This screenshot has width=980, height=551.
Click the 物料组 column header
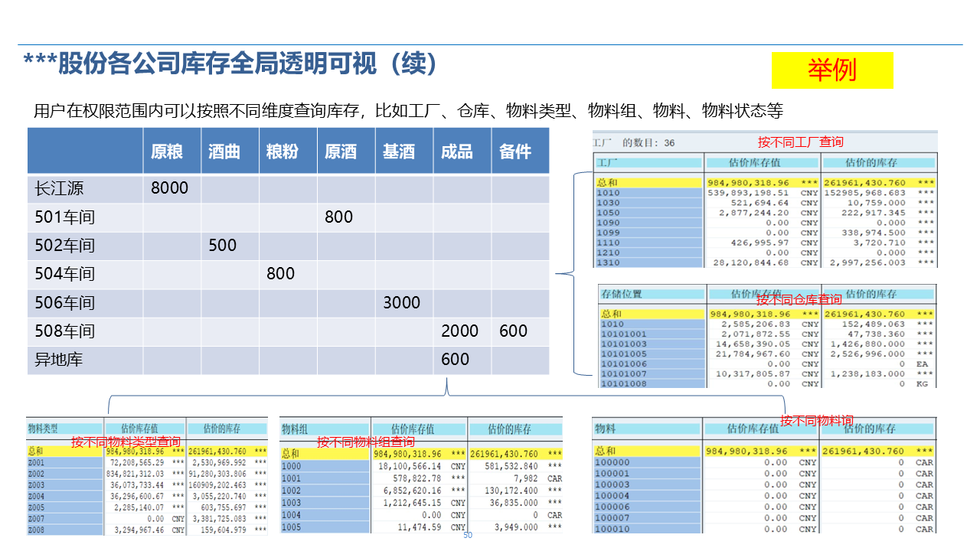pyautogui.click(x=325, y=429)
